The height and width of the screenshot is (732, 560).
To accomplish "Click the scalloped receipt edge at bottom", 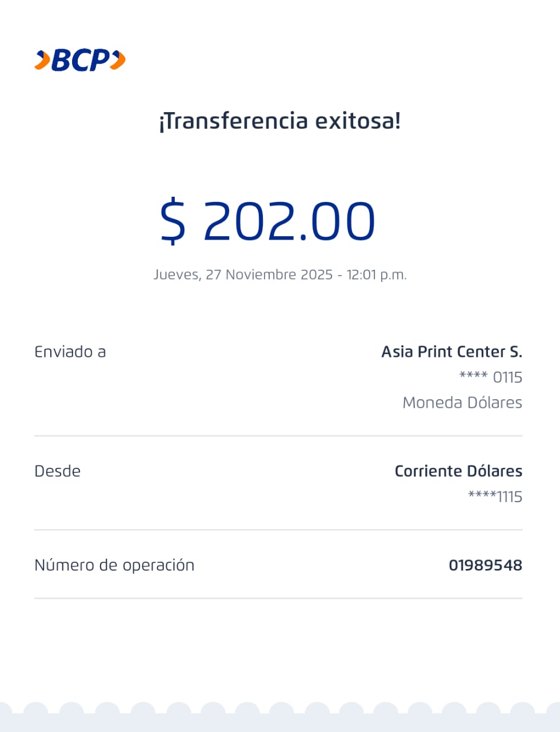I will [x=280, y=718].
